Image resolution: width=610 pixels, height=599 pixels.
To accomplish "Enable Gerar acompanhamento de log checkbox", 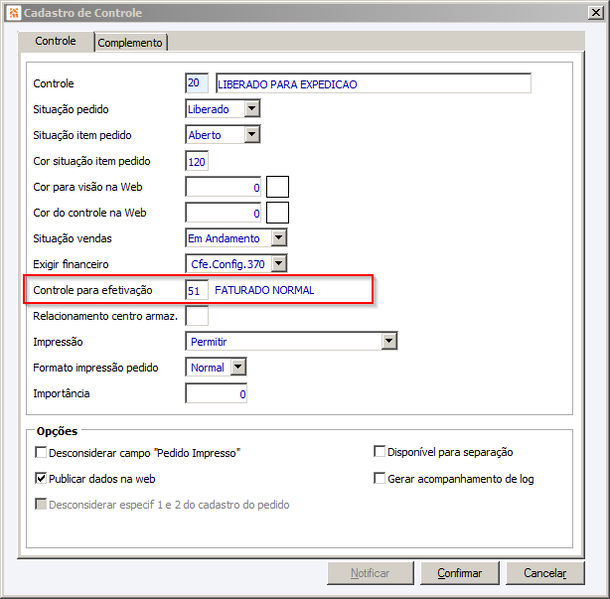I will coord(379,478).
